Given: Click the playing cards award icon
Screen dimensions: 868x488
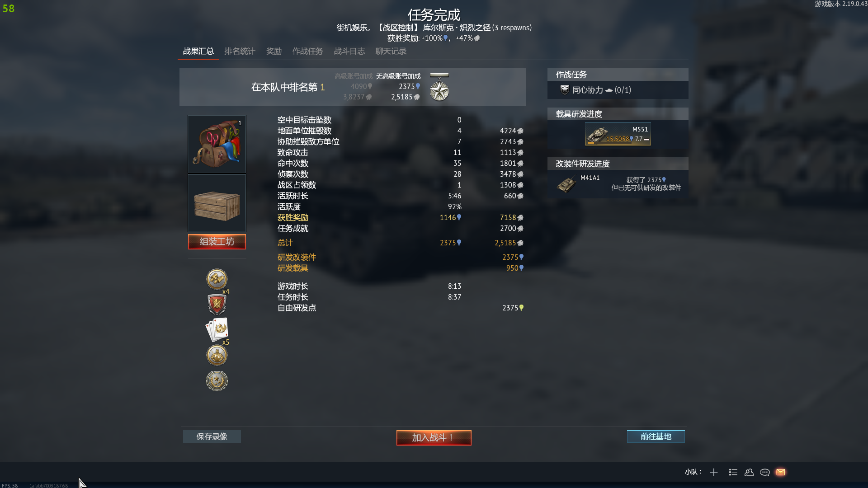Looking at the screenshot, I should 217,330.
